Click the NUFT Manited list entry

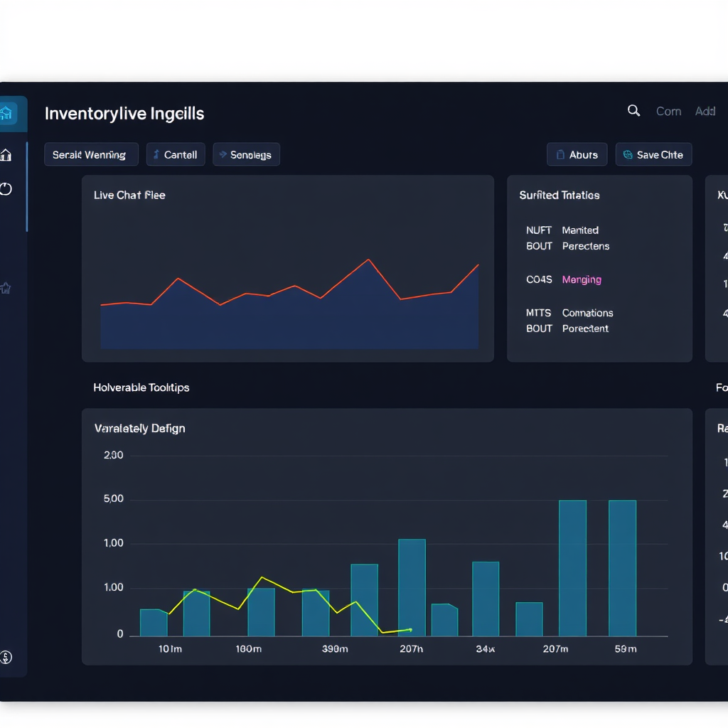click(x=562, y=230)
